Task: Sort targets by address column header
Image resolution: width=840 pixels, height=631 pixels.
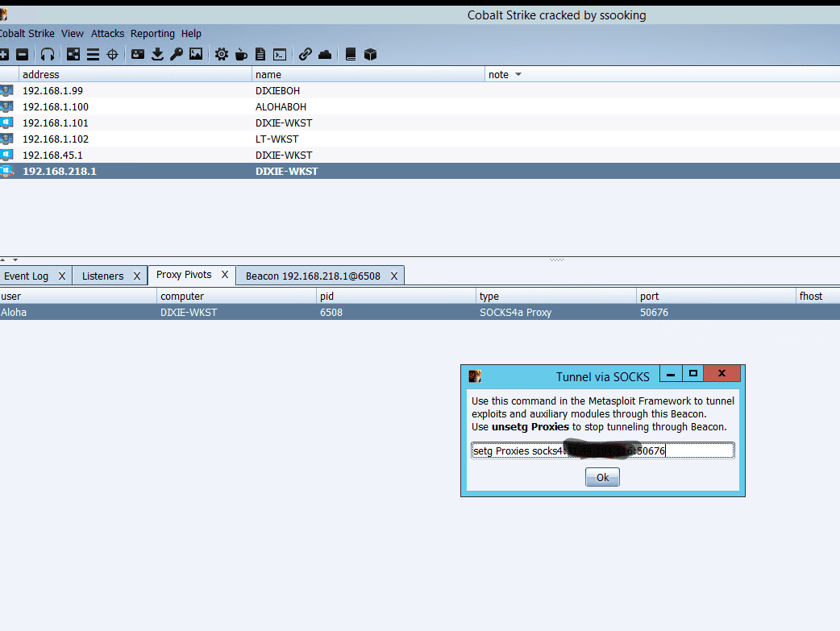Action: 135,74
